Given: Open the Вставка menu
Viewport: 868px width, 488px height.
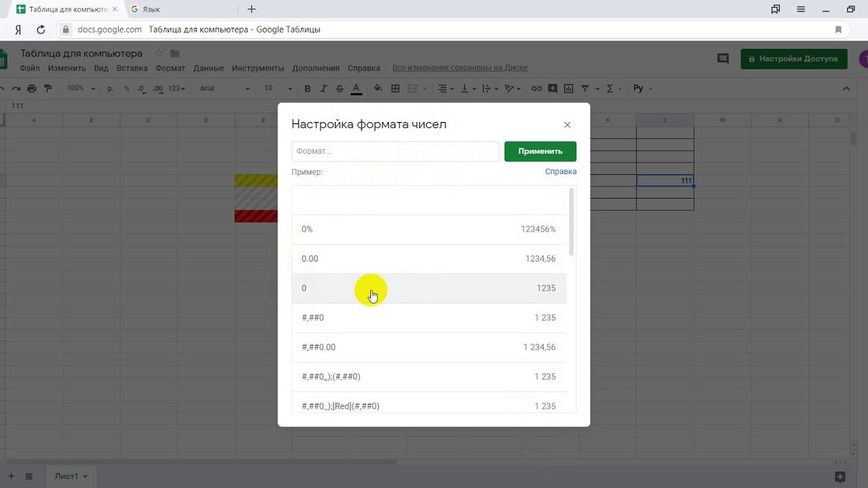Looking at the screenshot, I should point(132,68).
